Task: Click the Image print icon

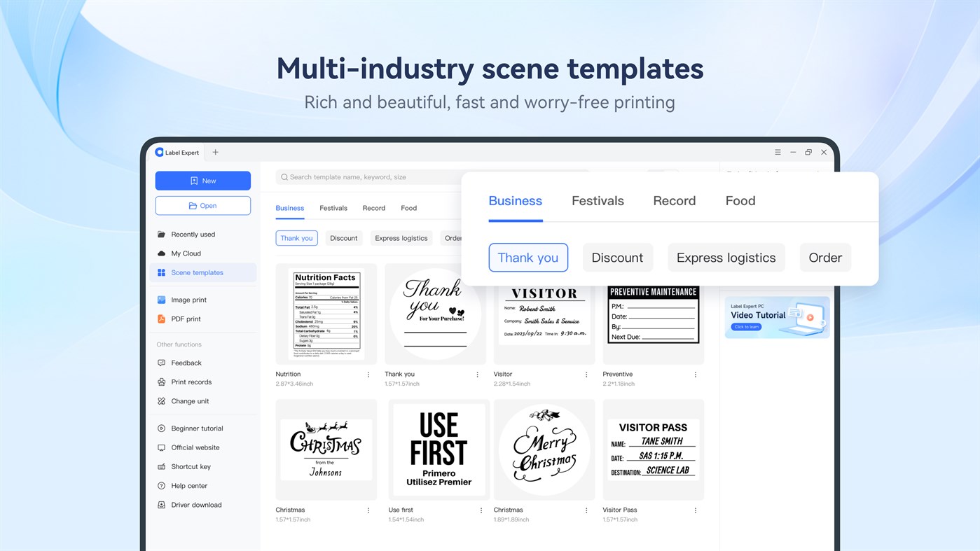Action: click(162, 300)
